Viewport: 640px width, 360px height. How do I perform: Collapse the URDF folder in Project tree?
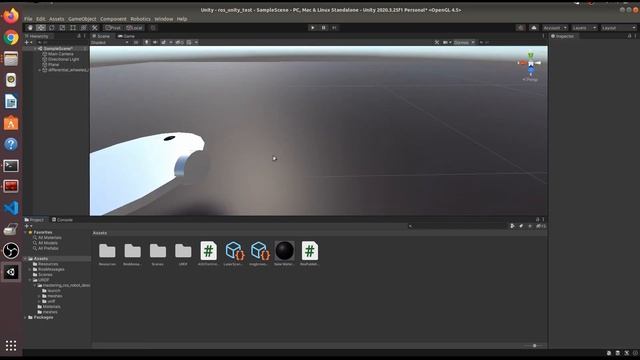[30, 280]
